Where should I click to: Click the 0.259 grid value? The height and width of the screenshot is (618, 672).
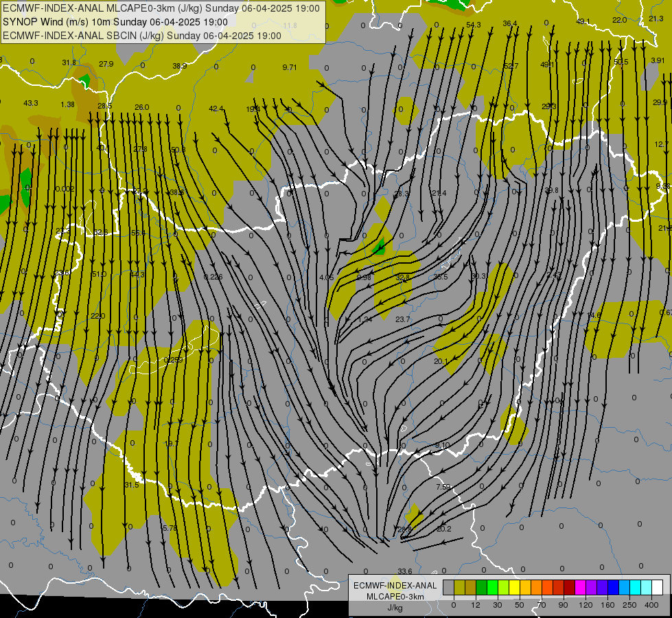click(x=174, y=360)
